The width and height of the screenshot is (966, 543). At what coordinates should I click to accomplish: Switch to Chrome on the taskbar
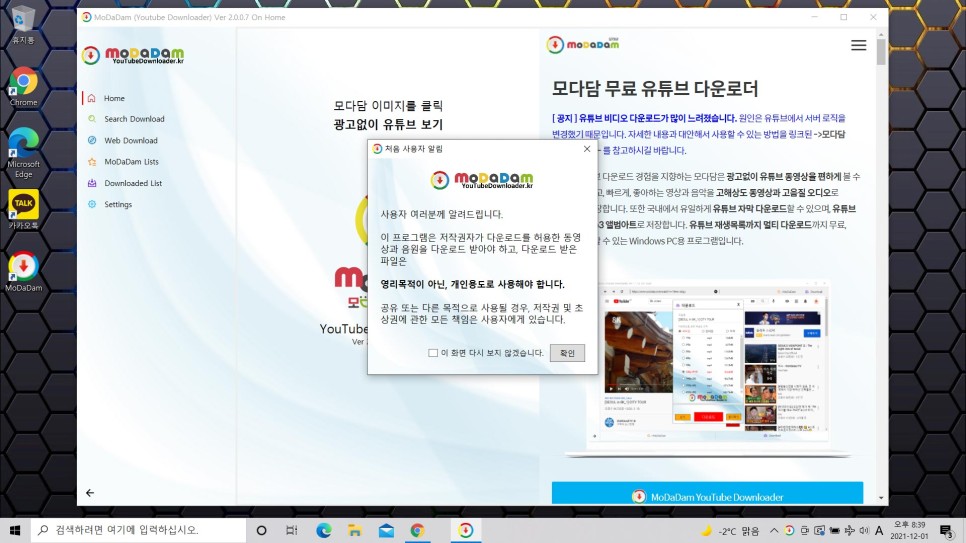[417, 530]
